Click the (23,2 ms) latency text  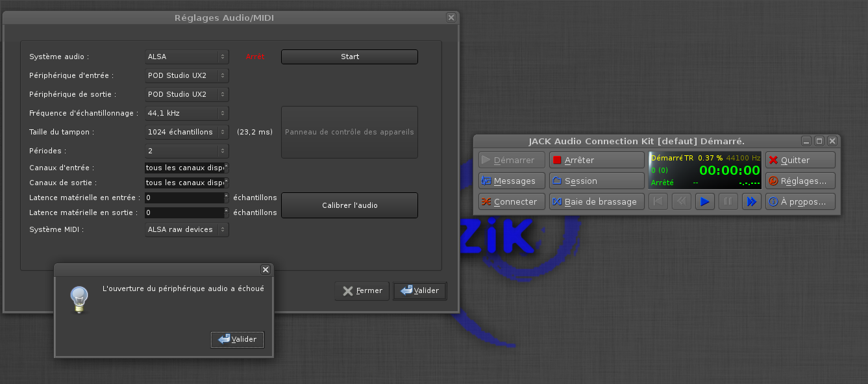[x=255, y=132]
